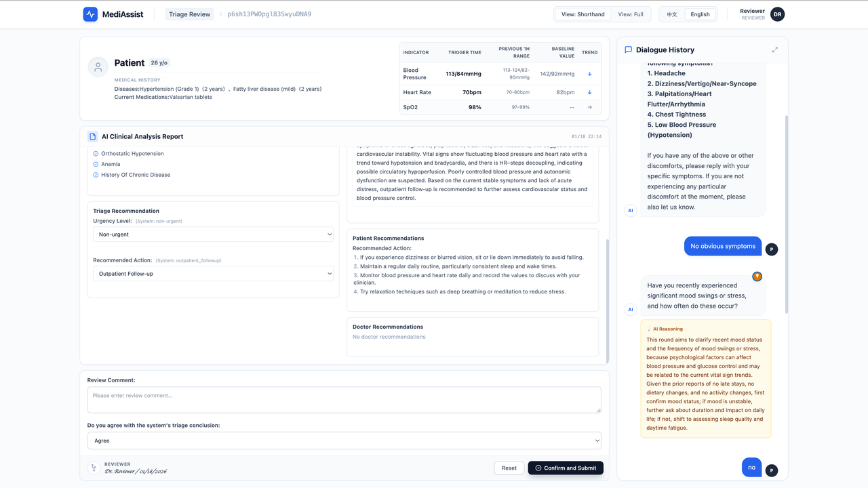Viewport: 868px width, 488px height.
Task: Click the AI avatar next to the mood question
Action: coord(631,309)
